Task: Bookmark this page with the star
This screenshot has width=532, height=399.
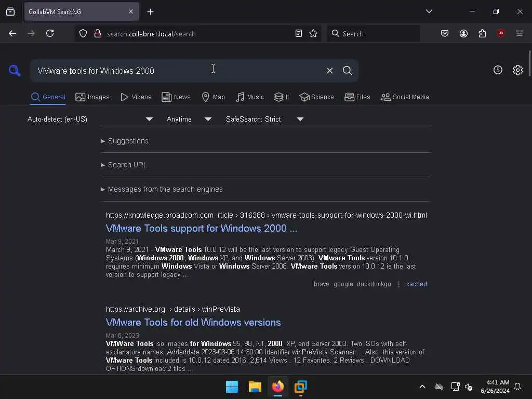Action: (313, 34)
